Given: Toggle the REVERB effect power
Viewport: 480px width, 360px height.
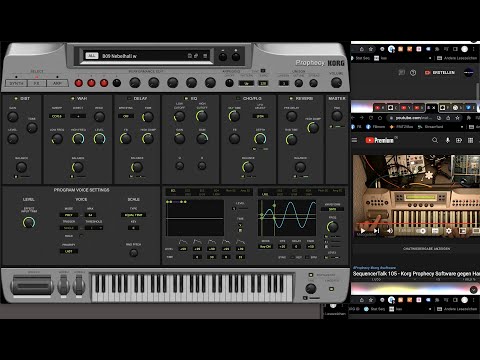Looking at the screenshot, I should coord(291,99).
